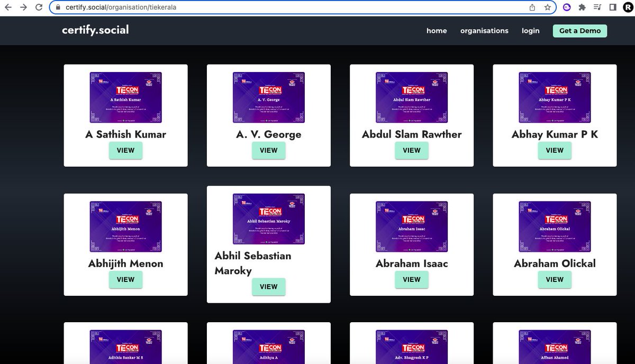
Task: Click Adithya A certificate thumbnail
Action: (x=268, y=347)
